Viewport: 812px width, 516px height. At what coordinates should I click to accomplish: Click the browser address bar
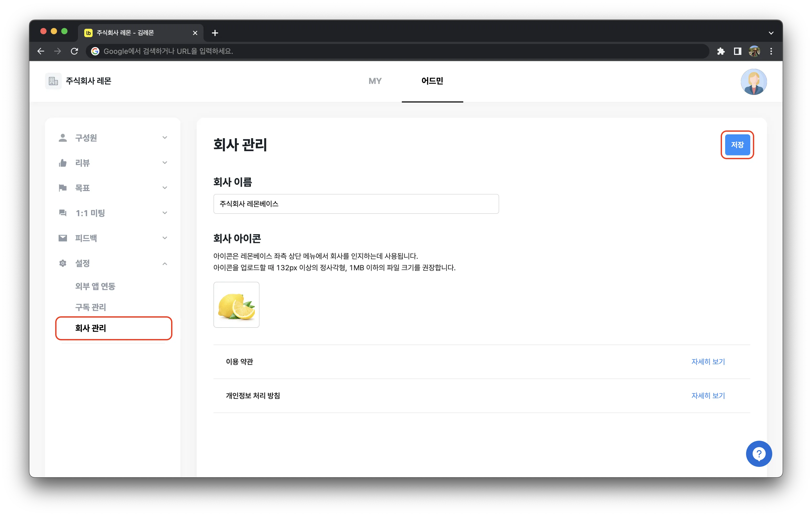click(x=397, y=51)
